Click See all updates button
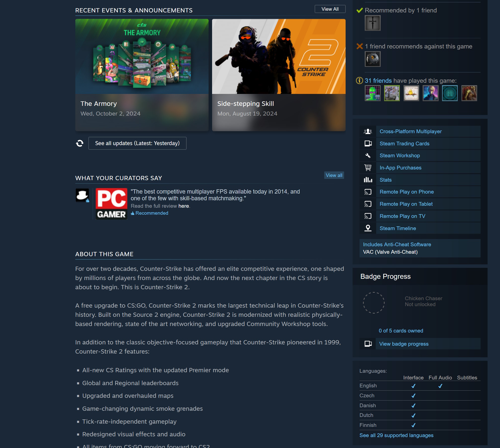The width and height of the screenshot is (500, 448). coord(137,143)
